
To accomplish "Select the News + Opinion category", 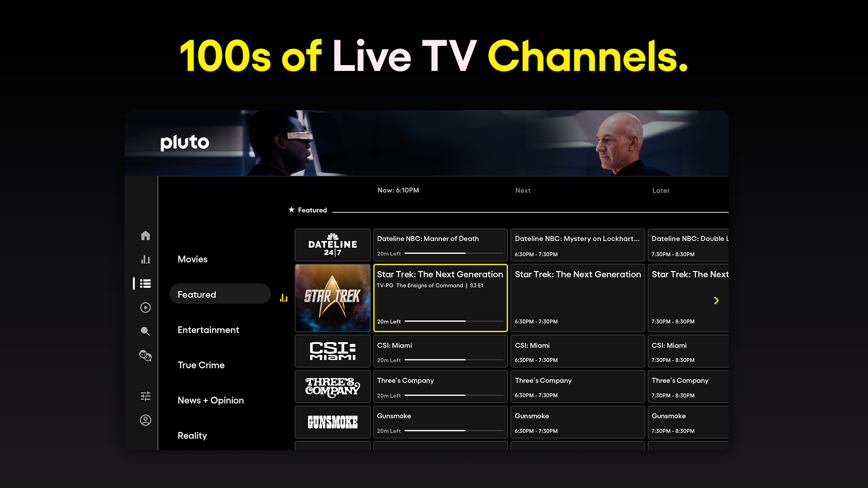I will click(211, 400).
